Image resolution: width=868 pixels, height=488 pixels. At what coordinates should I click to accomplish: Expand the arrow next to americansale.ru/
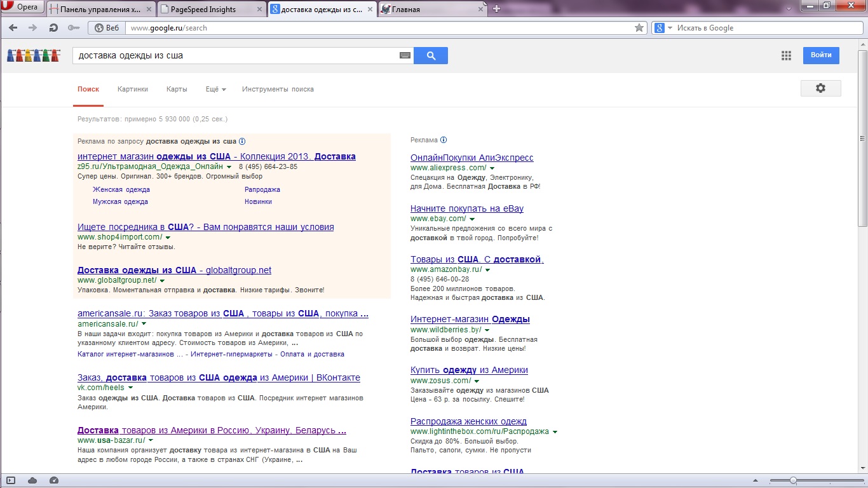point(144,324)
